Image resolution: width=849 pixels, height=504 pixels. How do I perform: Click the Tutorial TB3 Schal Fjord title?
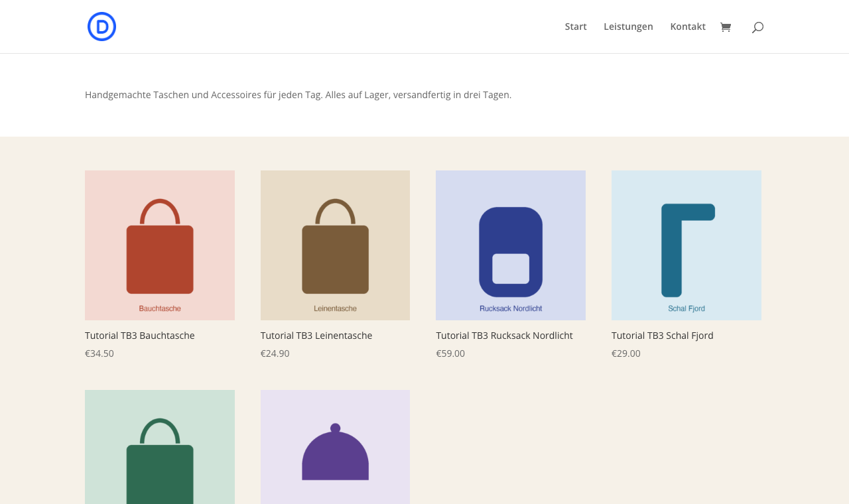point(663,336)
